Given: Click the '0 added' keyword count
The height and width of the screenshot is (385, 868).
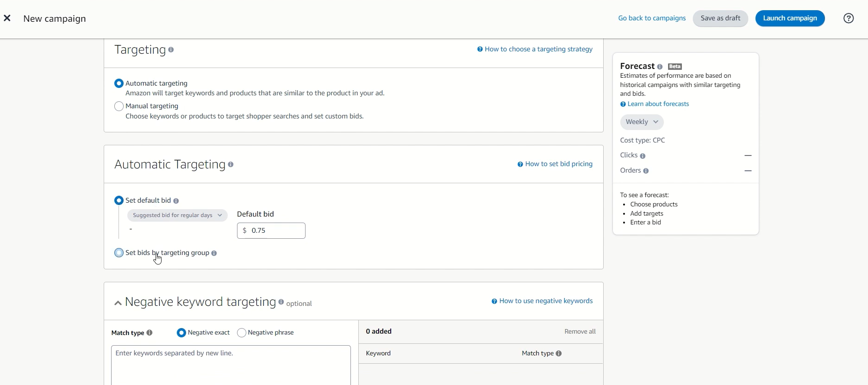Looking at the screenshot, I should [379, 331].
